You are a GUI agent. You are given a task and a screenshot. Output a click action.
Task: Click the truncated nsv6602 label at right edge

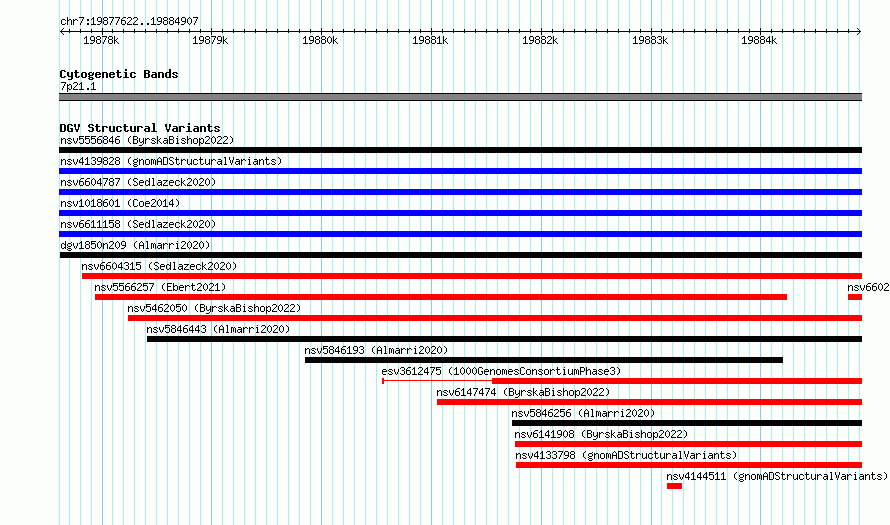point(868,287)
